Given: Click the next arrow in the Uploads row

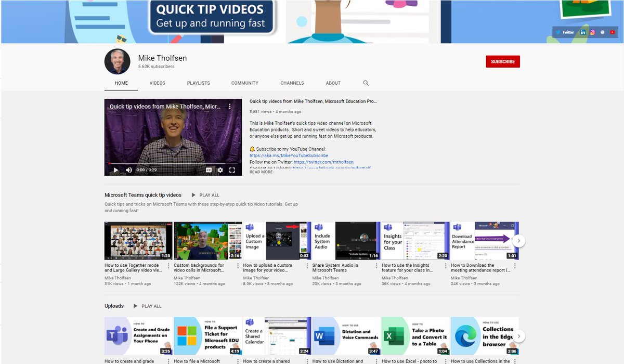Looking at the screenshot, I should (518, 336).
